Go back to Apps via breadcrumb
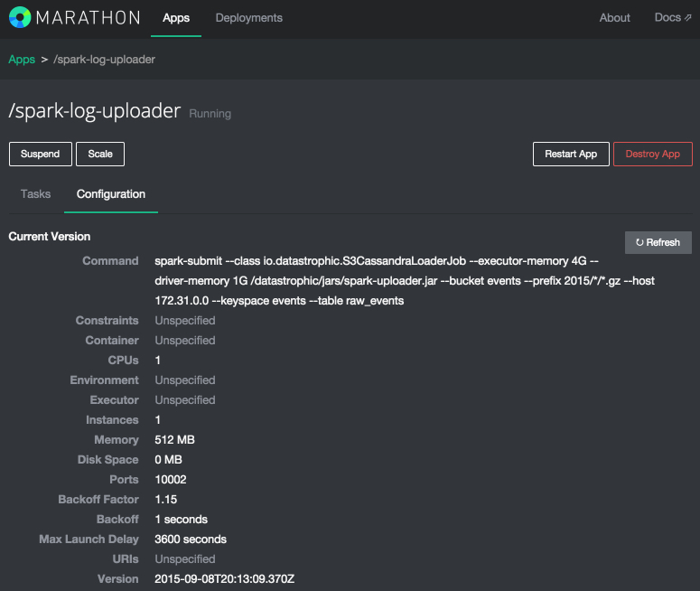Screen dimensions: 700x591 click(x=22, y=60)
